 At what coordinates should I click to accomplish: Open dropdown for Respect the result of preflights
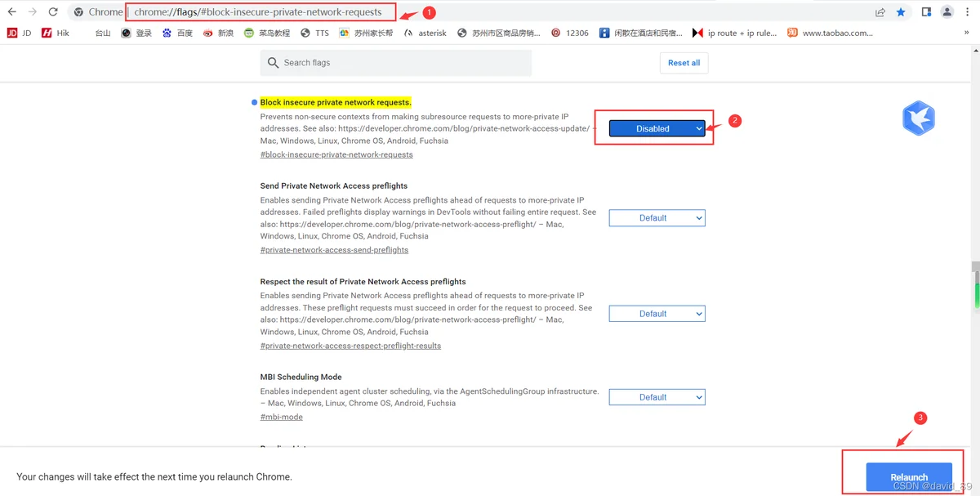657,314
